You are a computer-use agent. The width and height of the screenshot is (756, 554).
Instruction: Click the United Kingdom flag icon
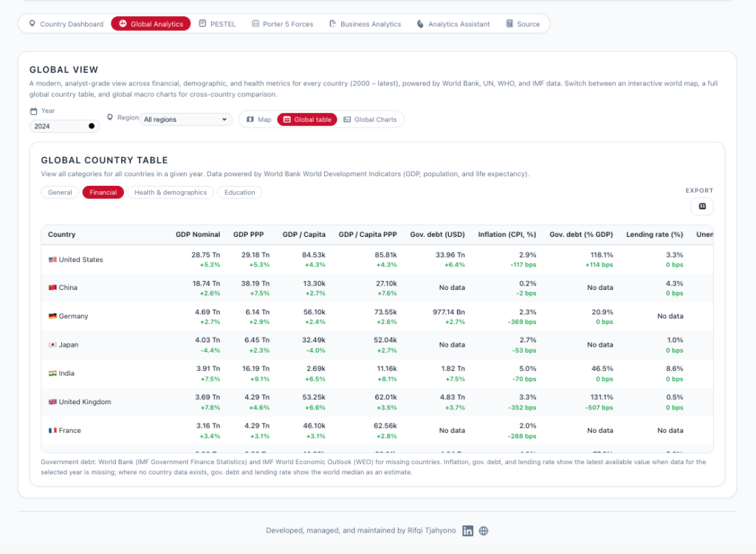click(52, 402)
